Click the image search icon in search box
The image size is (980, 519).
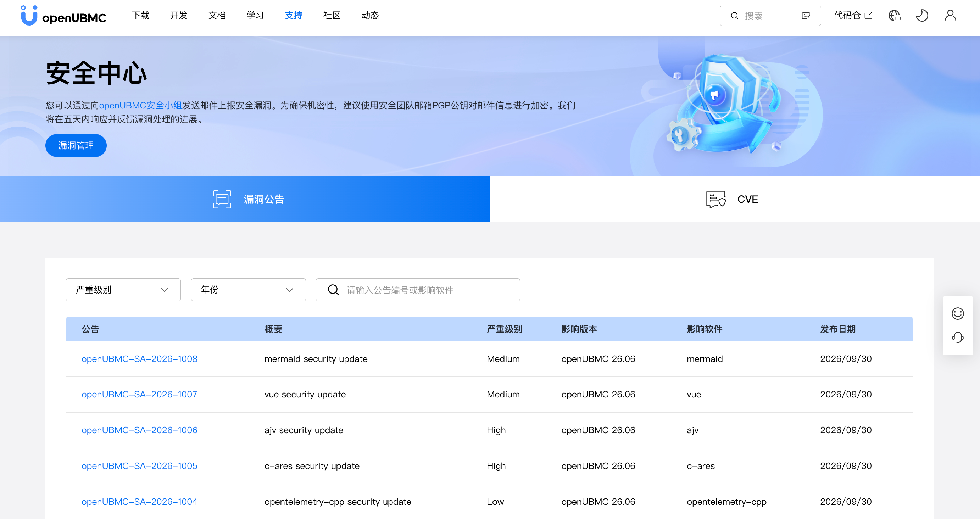point(806,16)
